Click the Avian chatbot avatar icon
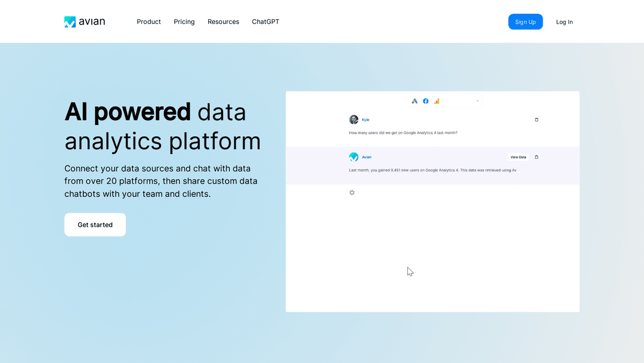This screenshot has height=363, width=644. pos(354,157)
